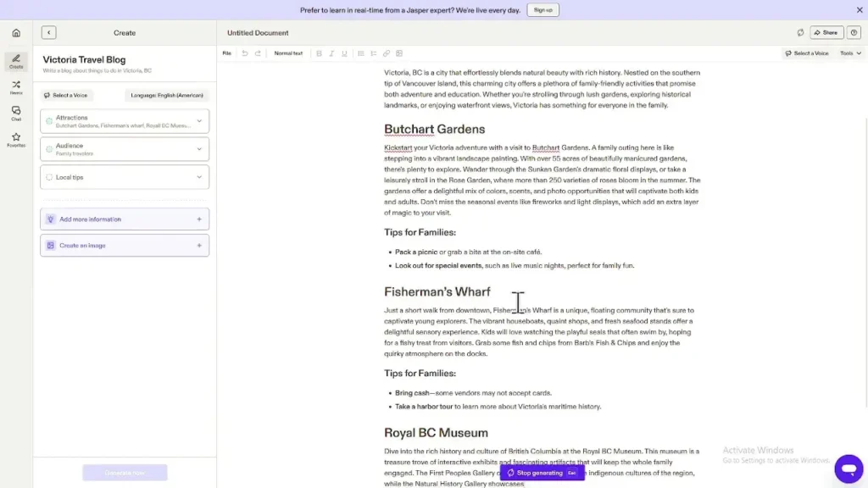
Task: Insert an image from the toolbar
Action: pyautogui.click(x=399, y=53)
